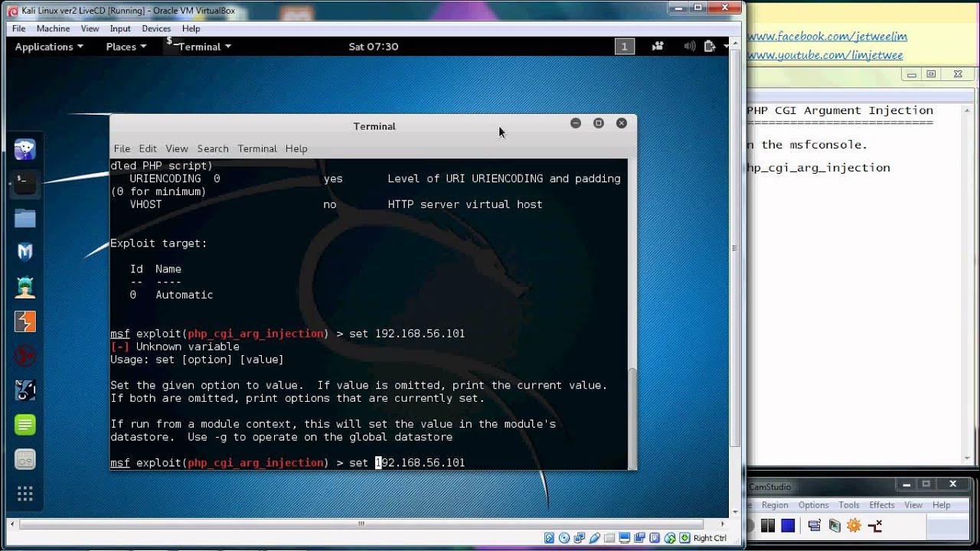The width and height of the screenshot is (980, 551).
Task: Open the VirtualBox Help menu
Action: [191, 28]
